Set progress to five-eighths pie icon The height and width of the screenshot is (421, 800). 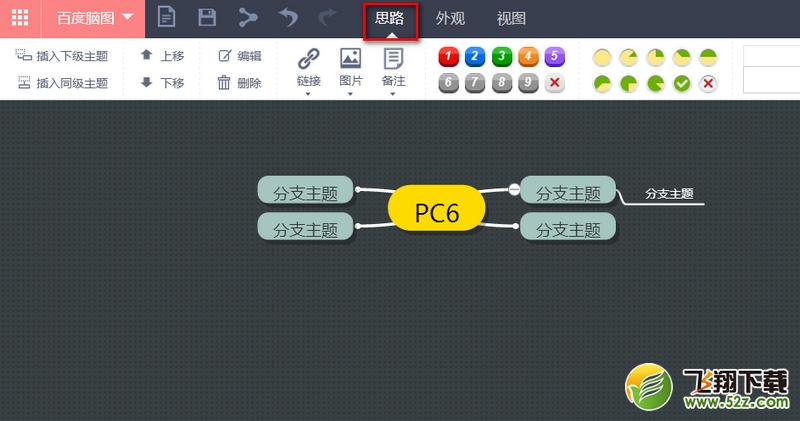[x=602, y=83]
